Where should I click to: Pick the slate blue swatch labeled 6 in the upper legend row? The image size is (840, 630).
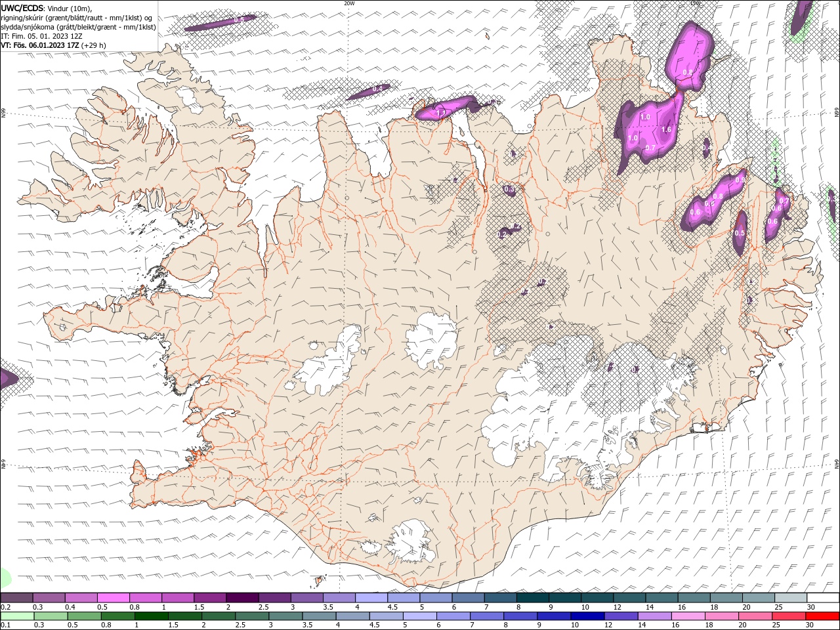pos(468,598)
